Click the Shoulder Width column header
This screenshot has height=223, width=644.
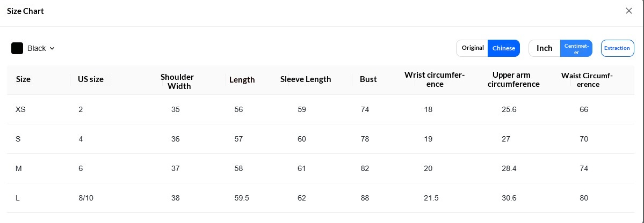(x=177, y=81)
